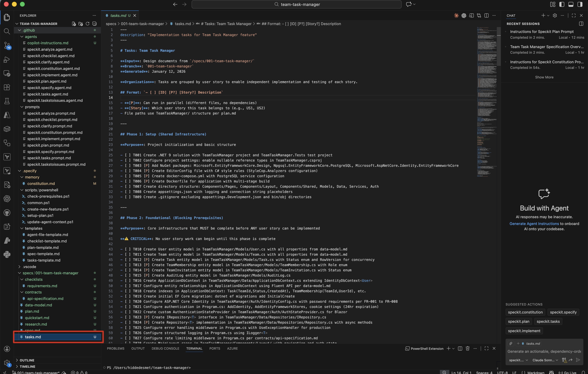Select the Run and Debug icon
The height and width of the screenshot is (374, 588).
pyautogui.click(x=7, y=60)
